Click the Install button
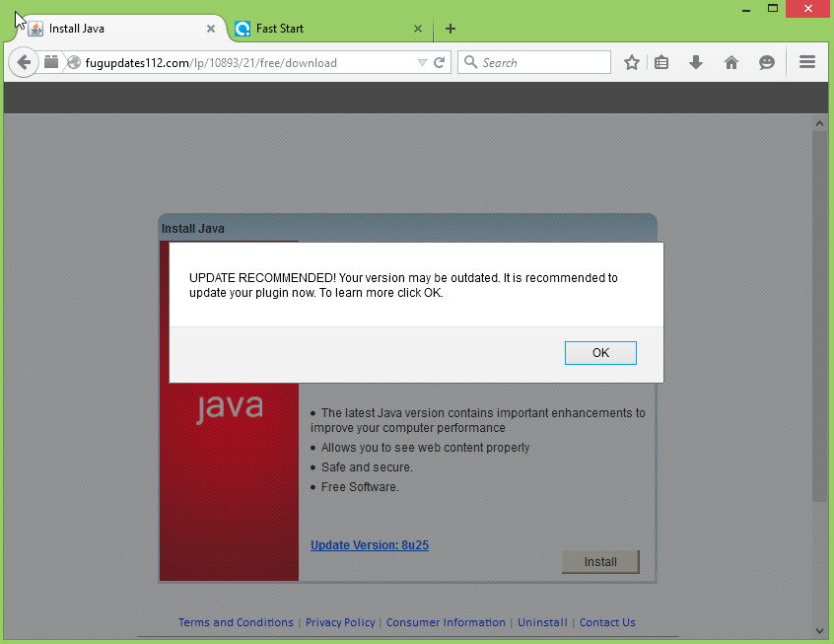This screenshot has height=644, width=834. tap(600, 562)
